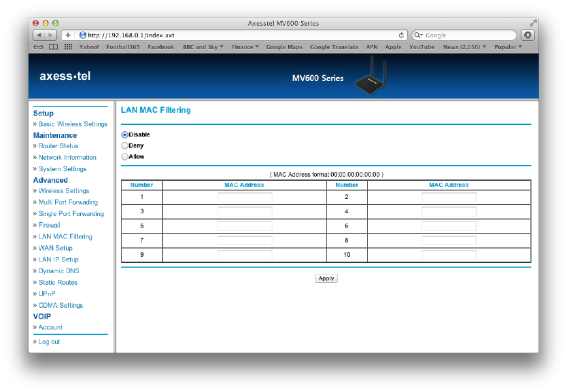This screenshot has height=392, width=567.
Task: Open CDMA Settings
Action: [61, 305]
